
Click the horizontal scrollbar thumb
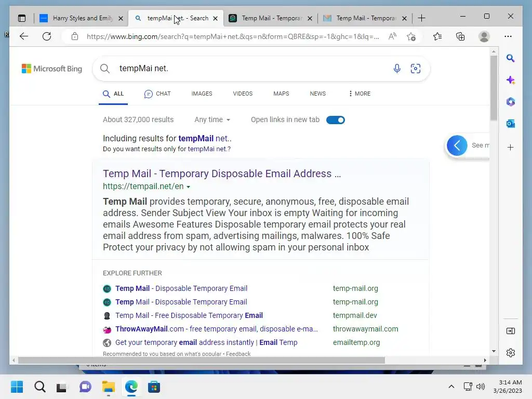coord(202,361)
